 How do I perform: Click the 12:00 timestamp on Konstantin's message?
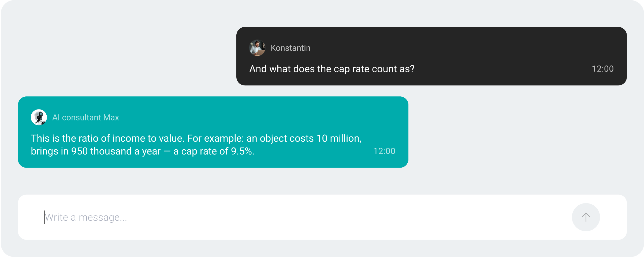[x=602, y=69]
